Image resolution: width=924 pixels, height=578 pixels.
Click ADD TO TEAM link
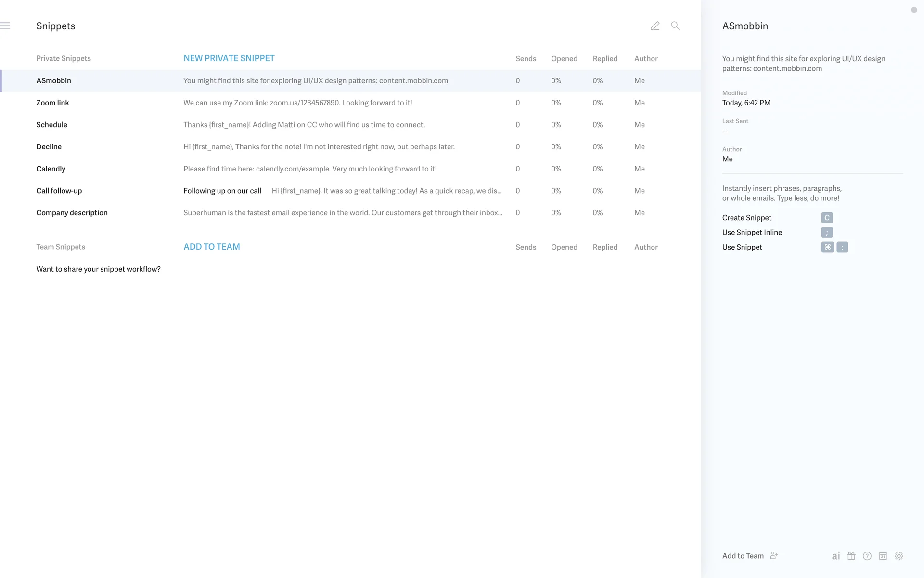[x=211, y=247]
